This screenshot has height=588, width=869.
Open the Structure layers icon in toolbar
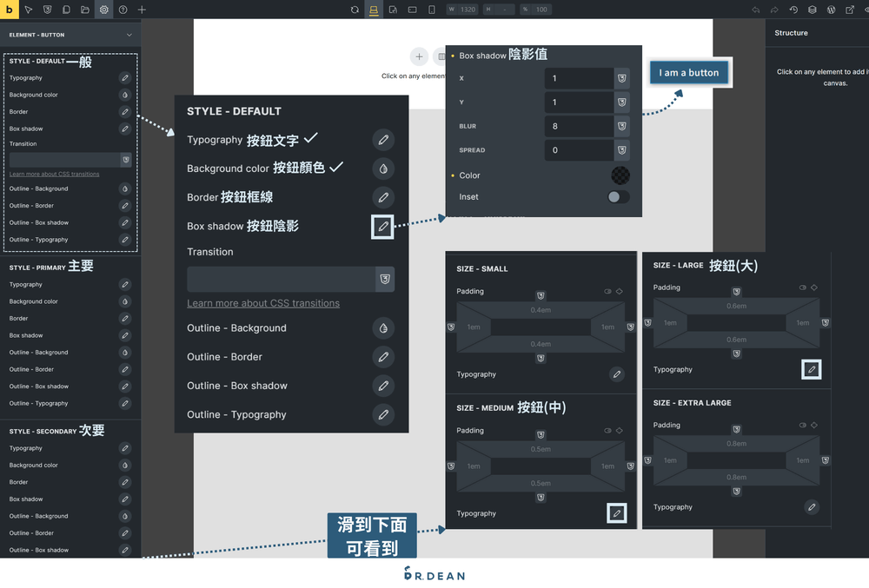click(812, 10)
